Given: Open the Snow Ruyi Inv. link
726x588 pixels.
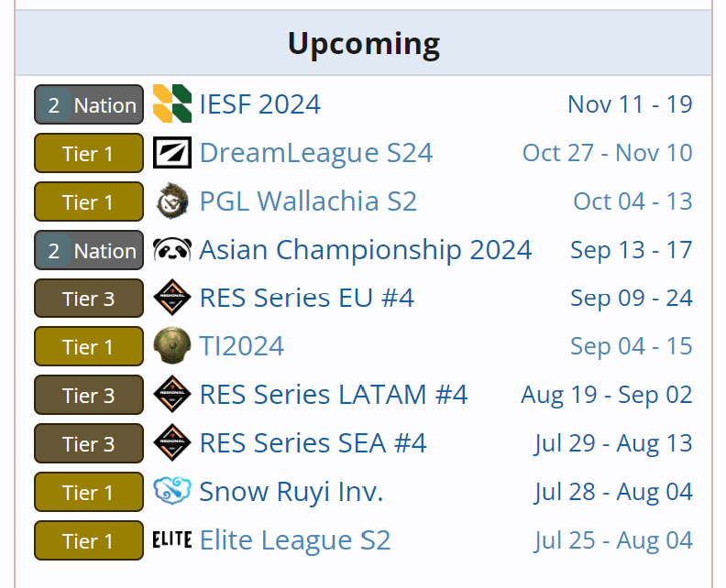Looking at the screenshot, I should tap(291, 492).
